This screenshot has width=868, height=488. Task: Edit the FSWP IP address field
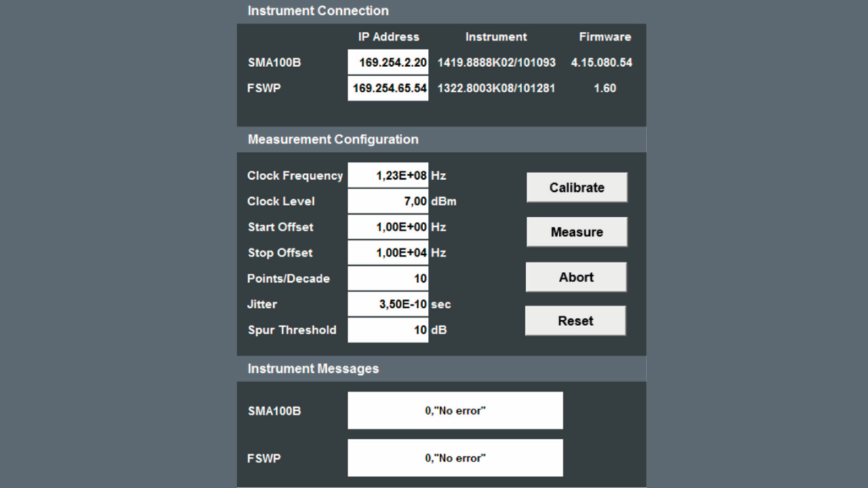388,88
